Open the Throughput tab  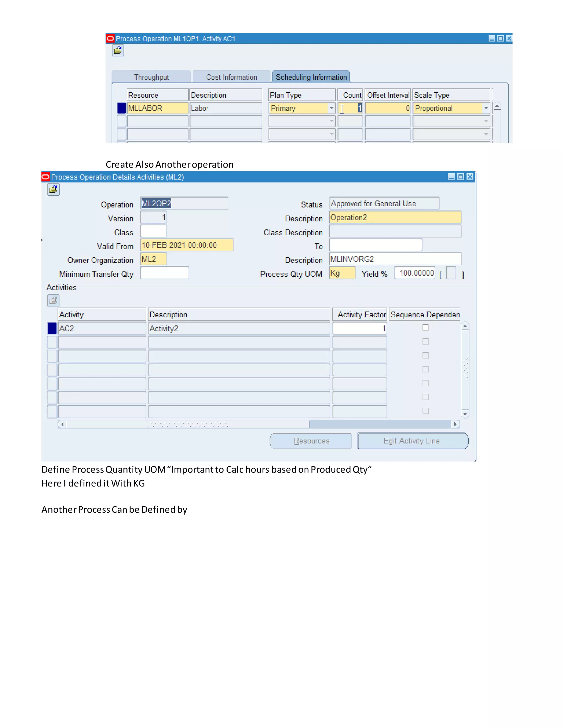(151, 77)
